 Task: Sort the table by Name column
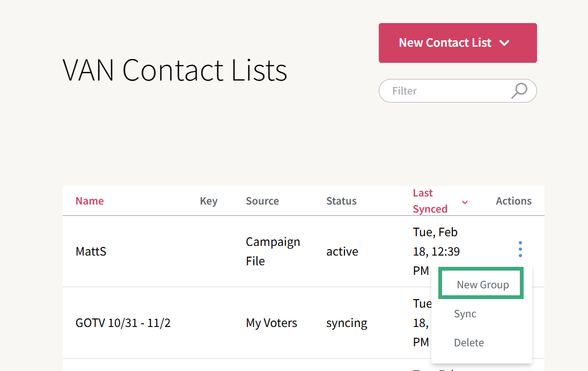[90, 201]
